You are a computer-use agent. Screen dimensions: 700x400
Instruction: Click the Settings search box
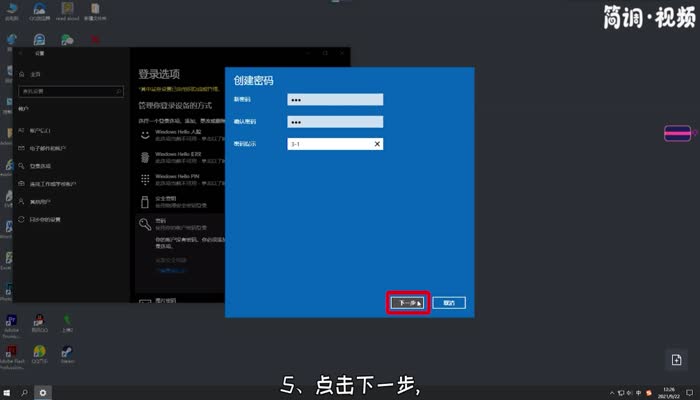71,92
